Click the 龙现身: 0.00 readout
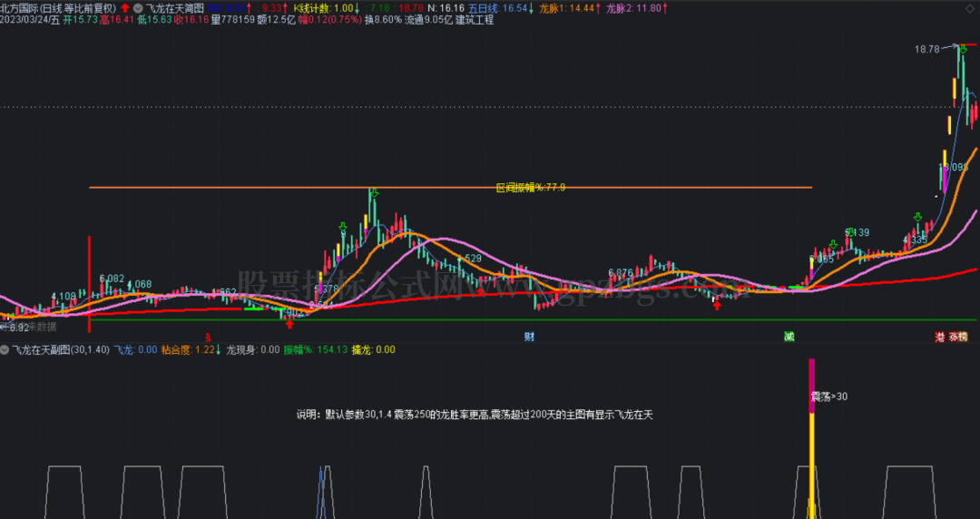Screen dimensions: 980x519 coord(252,349)
